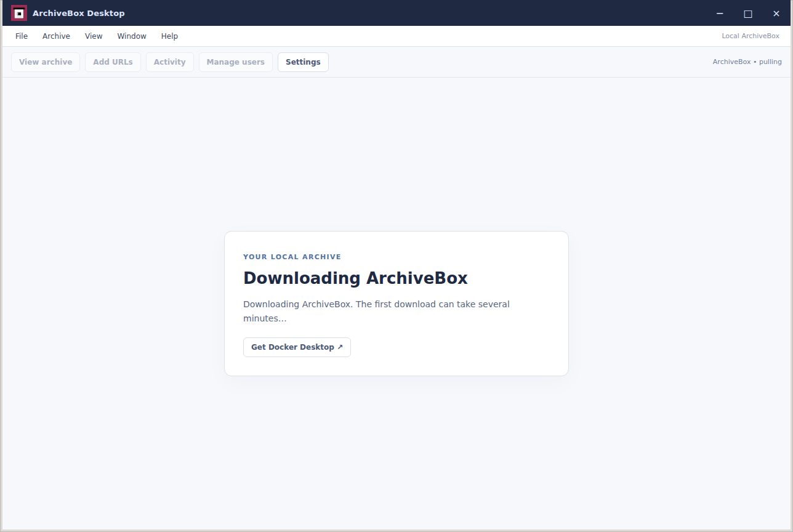Image resolution: width=793 pixels, height=532 pixels.
Task: Select the Manage users toolbar button
Action: pos(235,62)
